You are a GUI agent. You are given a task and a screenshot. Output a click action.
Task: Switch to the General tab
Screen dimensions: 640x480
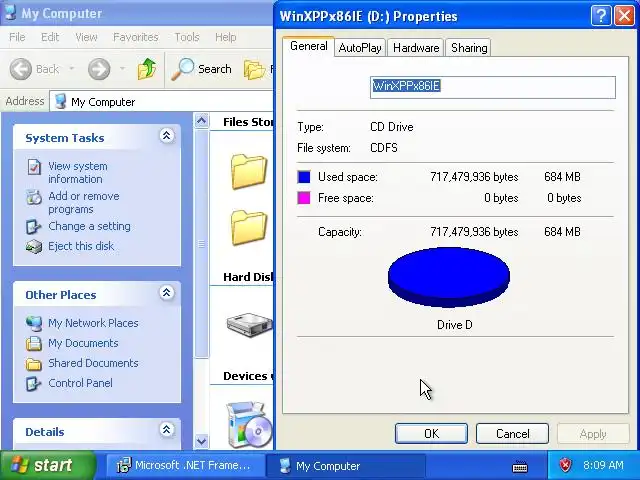309,46
